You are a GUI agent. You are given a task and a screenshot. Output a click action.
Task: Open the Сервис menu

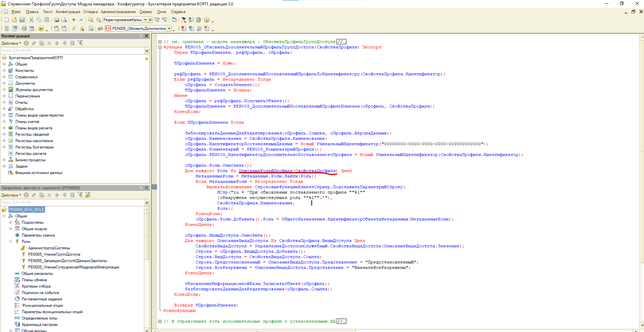coord(146,12)
